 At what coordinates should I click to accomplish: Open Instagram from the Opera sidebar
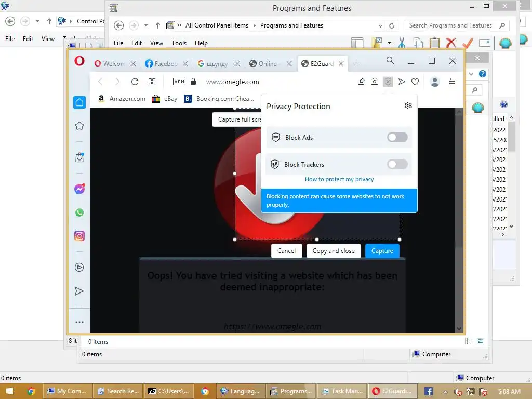(79, 236)
